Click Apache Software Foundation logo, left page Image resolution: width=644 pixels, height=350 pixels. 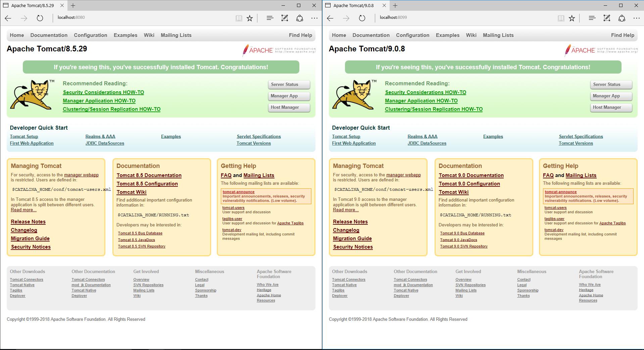pos(279,50)
